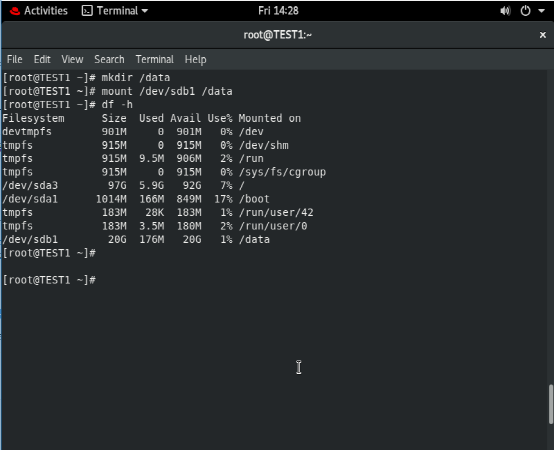Click the /dev/sdb1 row in df output
Screen dimensions: 554x450
(x=136, y=239)
